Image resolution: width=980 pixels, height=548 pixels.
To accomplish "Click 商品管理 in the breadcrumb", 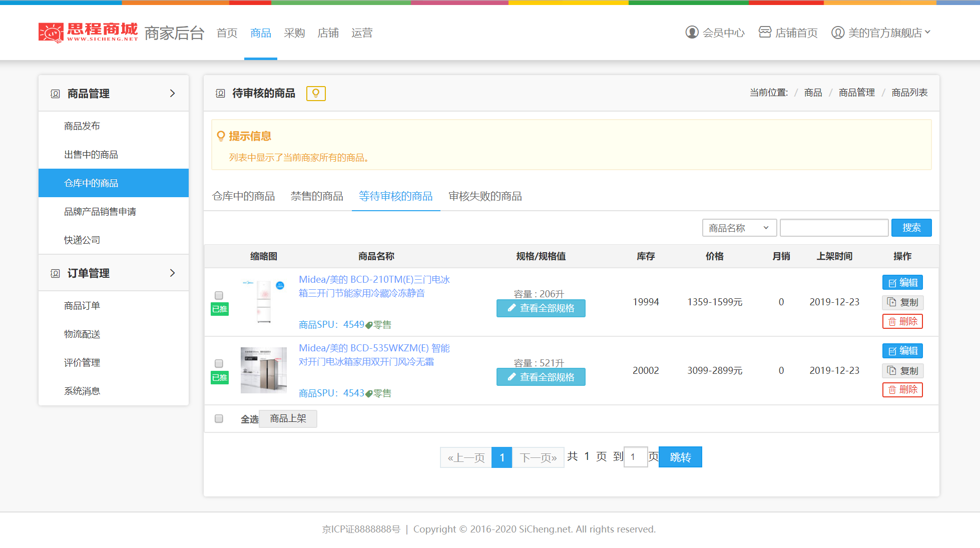I will (x=857, y=93).
